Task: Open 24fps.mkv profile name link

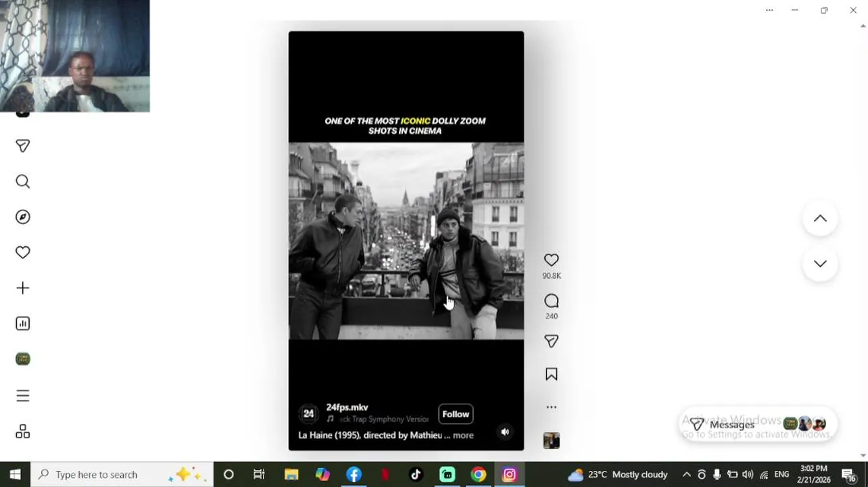Action: click(347, 407)
